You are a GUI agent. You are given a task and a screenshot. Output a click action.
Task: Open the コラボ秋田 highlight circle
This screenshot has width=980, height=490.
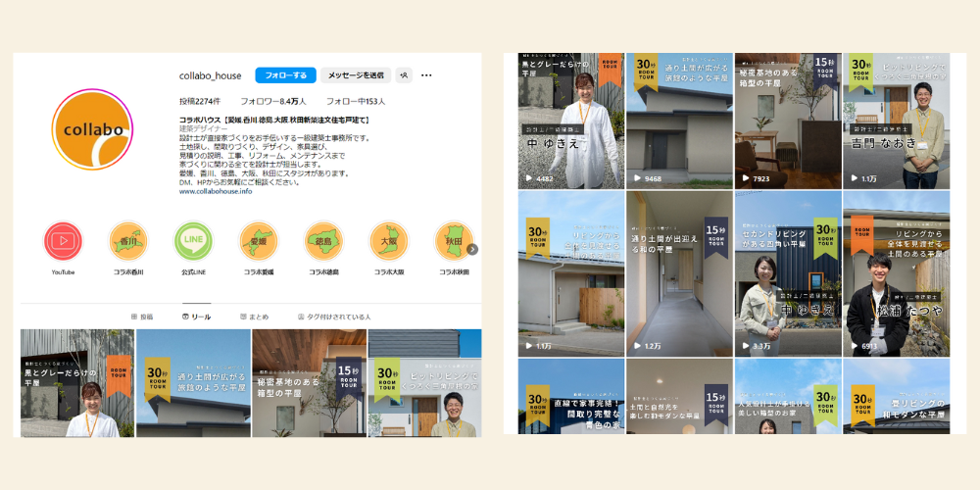(454, 241)
